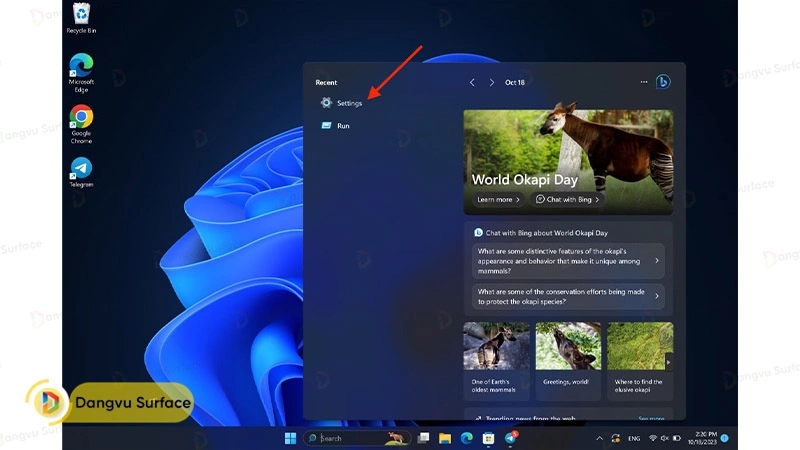Open Microsoft Edge from the taskbar
Screen dimensions: 800x450
(467, 438)
